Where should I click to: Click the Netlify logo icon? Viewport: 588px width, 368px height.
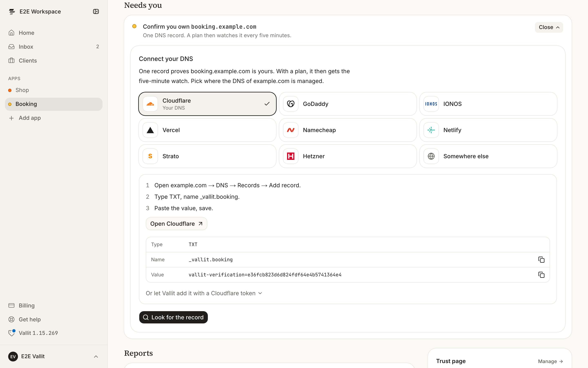coord(431,130)
